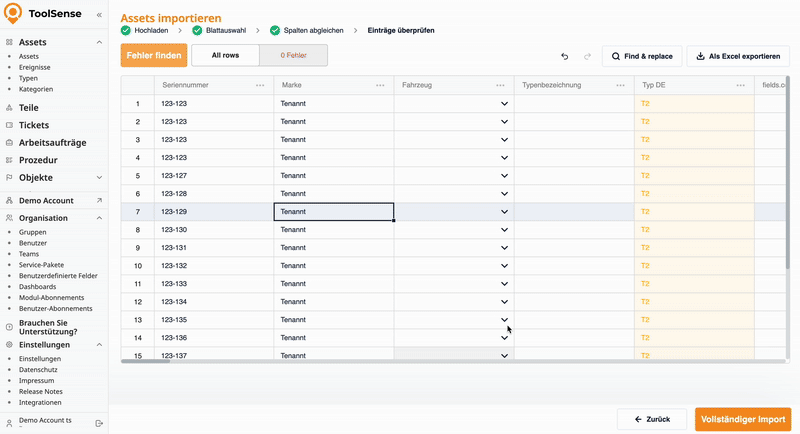Image resolution: width=800 pixels, height=434 pixels.
Task: Open the Fahrzeug dropdown in row 1
Action: click(504, 104)
